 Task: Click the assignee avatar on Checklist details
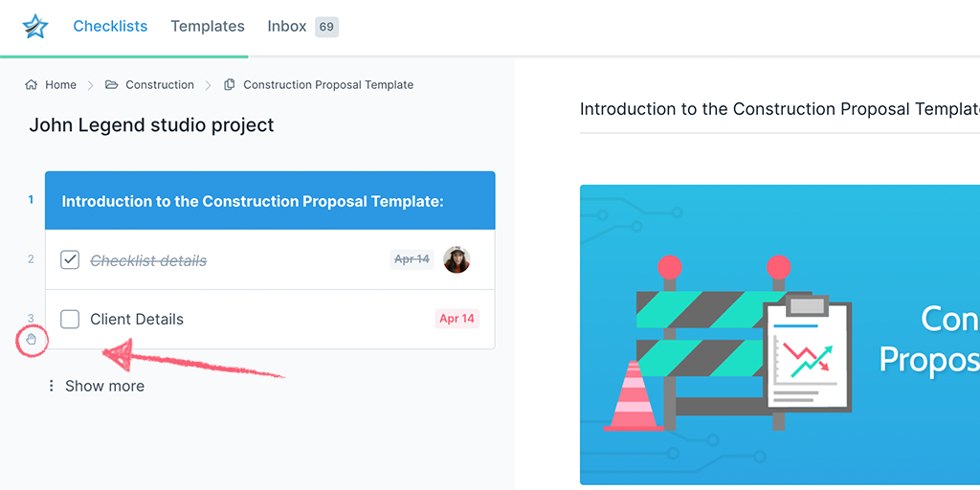pyautogui.click(x=457, y=259)
